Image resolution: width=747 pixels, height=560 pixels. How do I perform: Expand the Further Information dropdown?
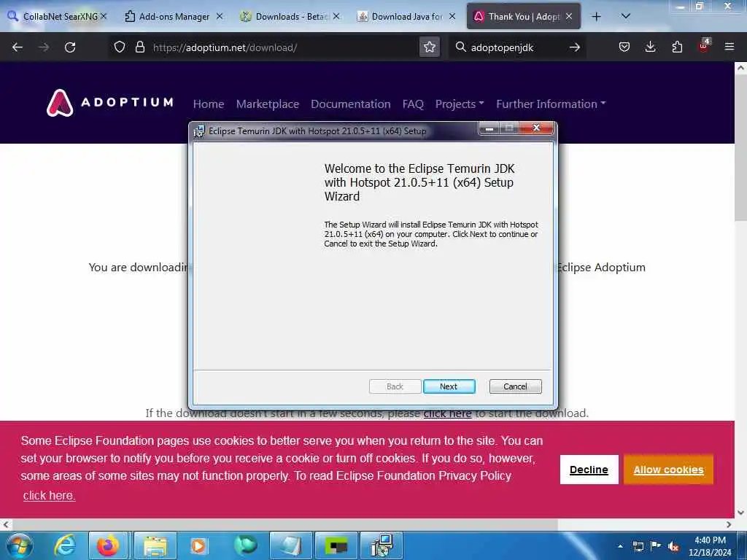[x=551, y=104]
